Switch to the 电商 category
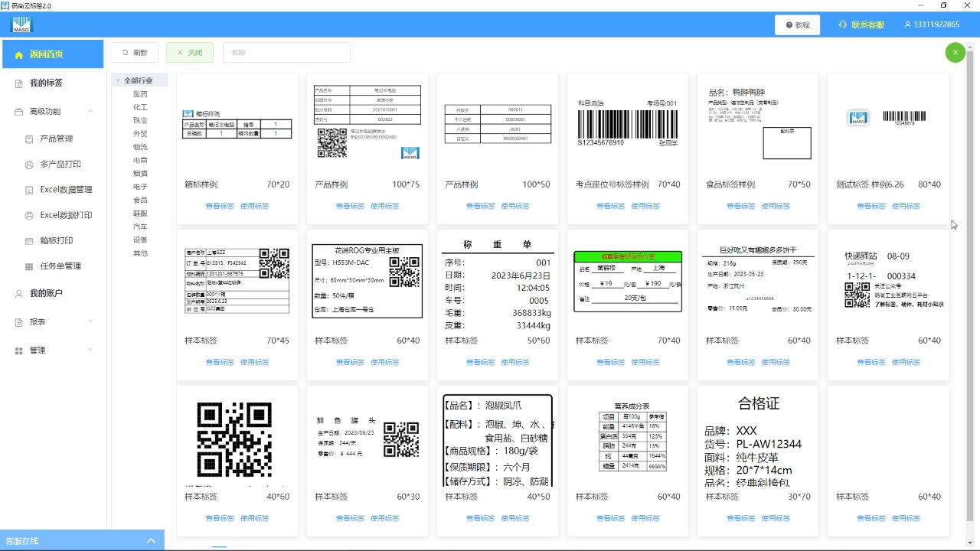Screen dimensions: 980x551 click(x=139, y=160)
